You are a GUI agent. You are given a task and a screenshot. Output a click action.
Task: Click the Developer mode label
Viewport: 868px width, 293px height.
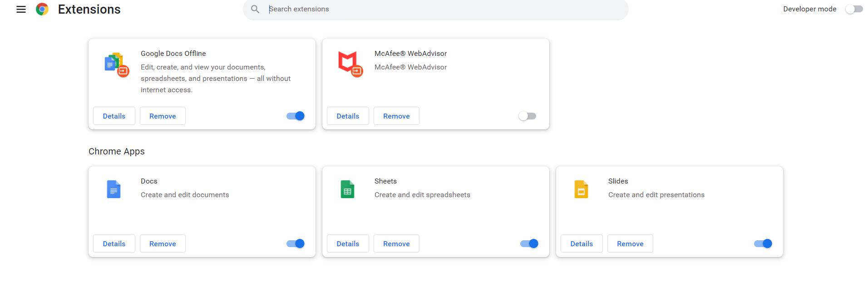click(x=810, y=9)
